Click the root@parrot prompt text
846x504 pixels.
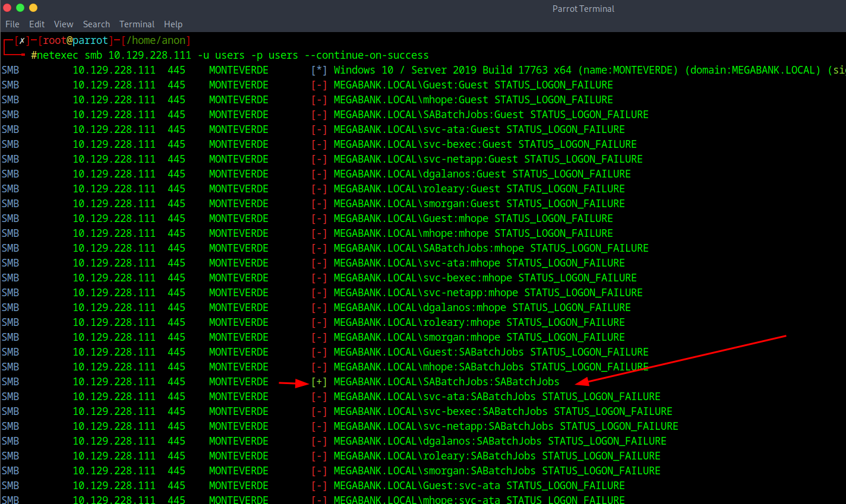click(75, 40)
